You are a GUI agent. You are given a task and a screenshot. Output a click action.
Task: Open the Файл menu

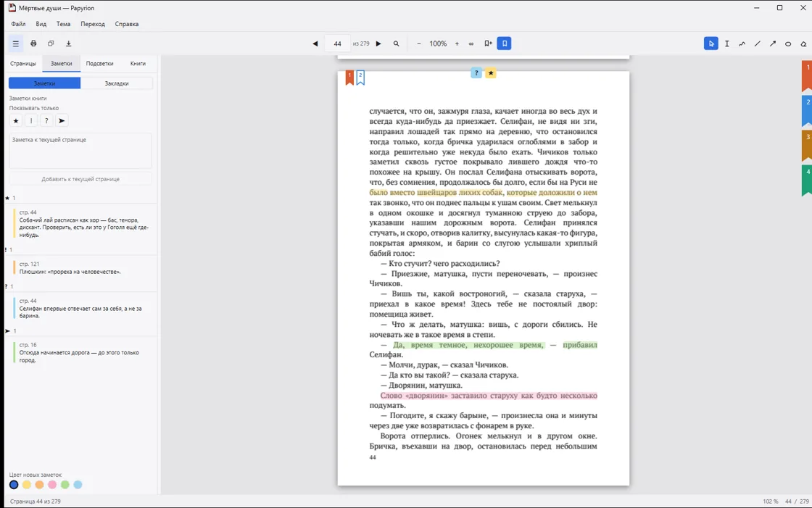[18, 24]
